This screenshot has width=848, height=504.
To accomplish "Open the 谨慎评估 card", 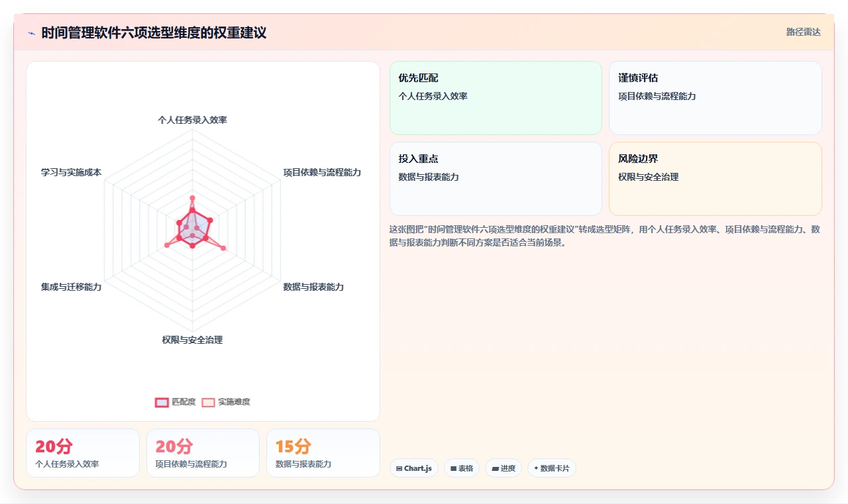I will point(715,98).
